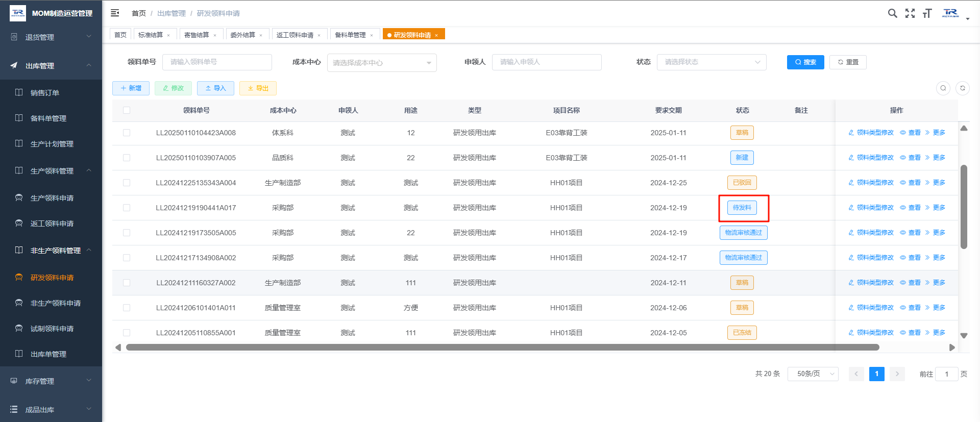Toggle fullscreen mode icon
The height and width of the screenshot is (422, 980).
(x=910, y=13)
